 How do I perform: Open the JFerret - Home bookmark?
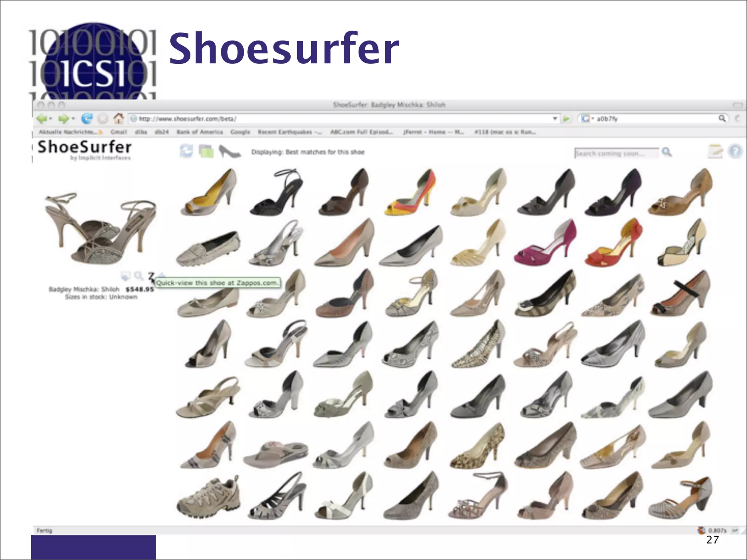click(x=433, y=132)
